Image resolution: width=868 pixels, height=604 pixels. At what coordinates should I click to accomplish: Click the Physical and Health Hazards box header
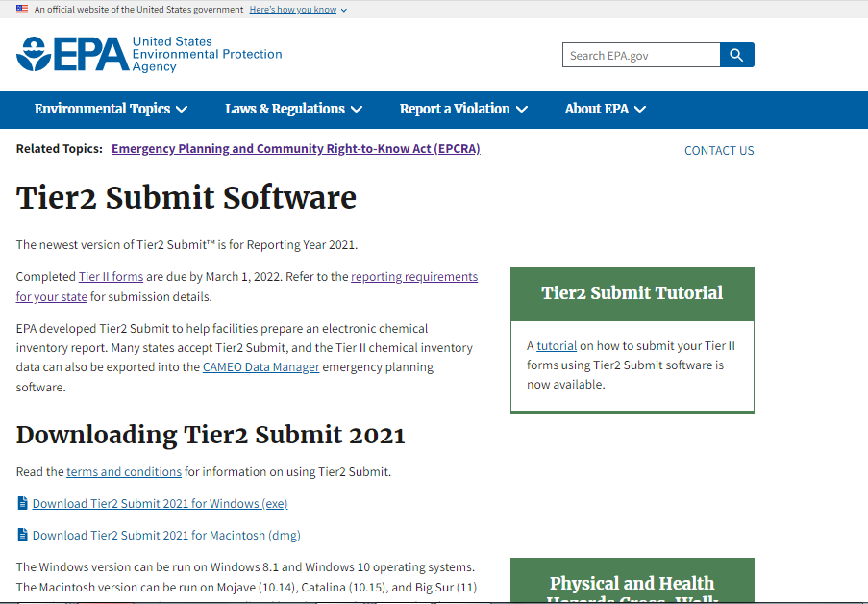click(x=632, y=581)
